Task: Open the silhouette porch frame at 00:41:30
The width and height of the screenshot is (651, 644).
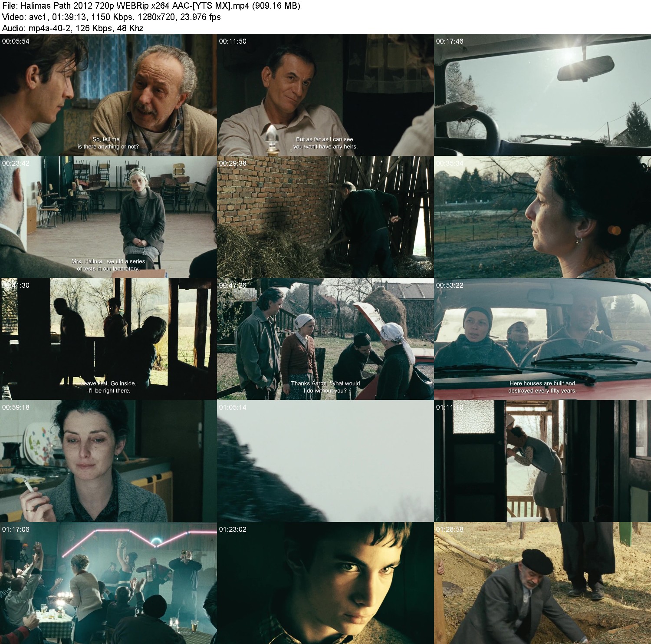Action: (x=108, y=339)
